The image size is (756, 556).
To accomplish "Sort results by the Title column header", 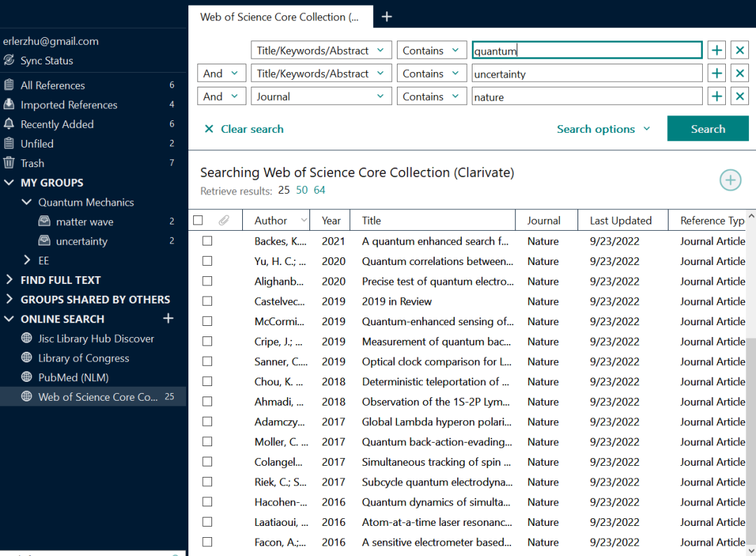I will coord(433,221).
